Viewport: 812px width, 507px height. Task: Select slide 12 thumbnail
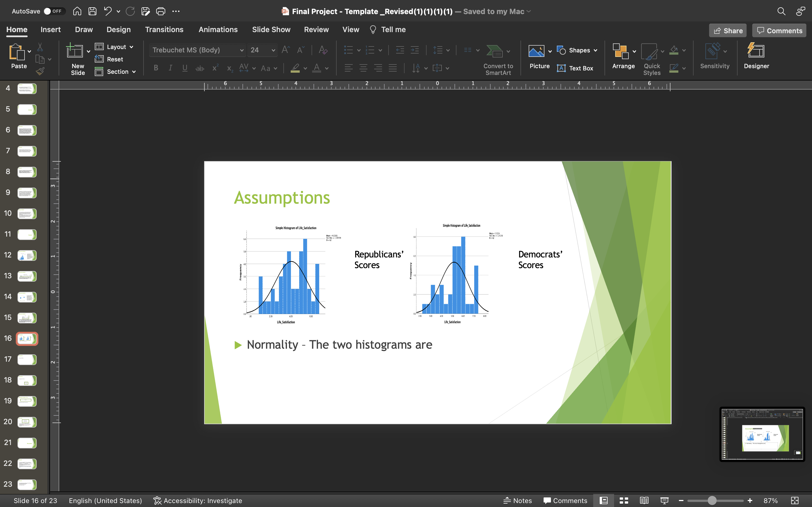(27, 255)
